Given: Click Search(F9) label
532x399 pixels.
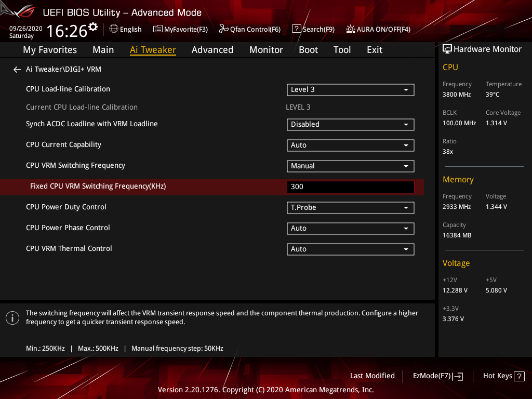Looking at the screenshot, I should point(318,30).
